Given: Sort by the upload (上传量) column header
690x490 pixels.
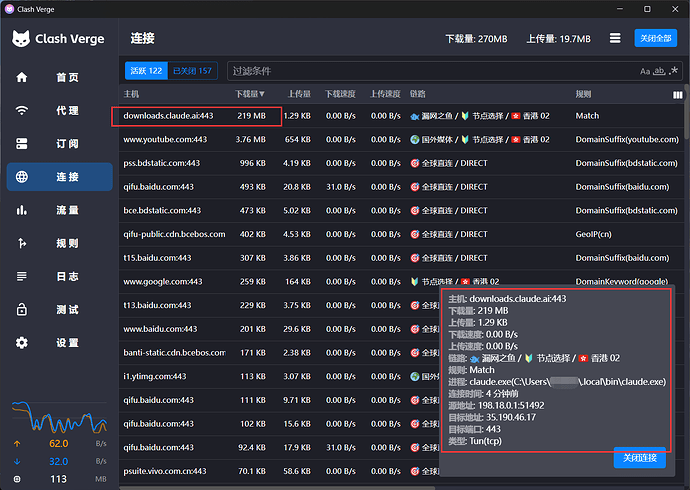Looking at the screenshot, I should 299,94.
